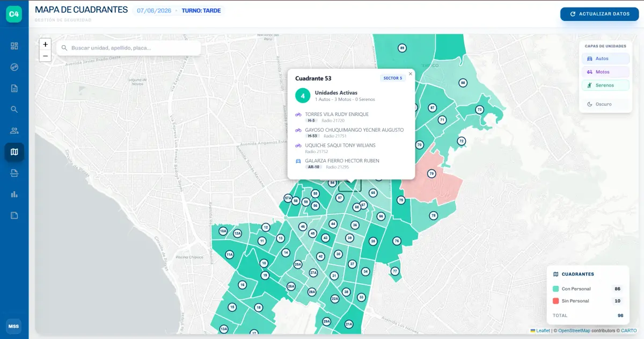Open the notes icon at sidebar bottom
Image resolution: width=644 pixels, height=339 pixels.
[x=14, y=215]
